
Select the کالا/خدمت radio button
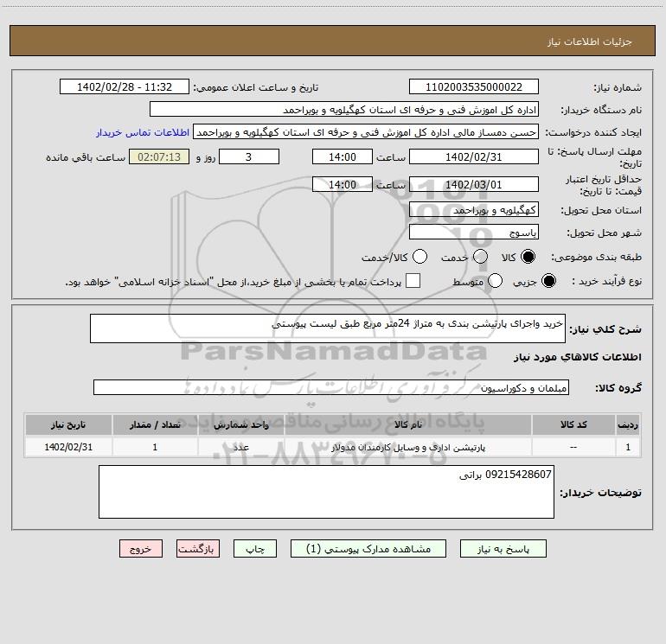pyautogui.click(x=419, y=257)
